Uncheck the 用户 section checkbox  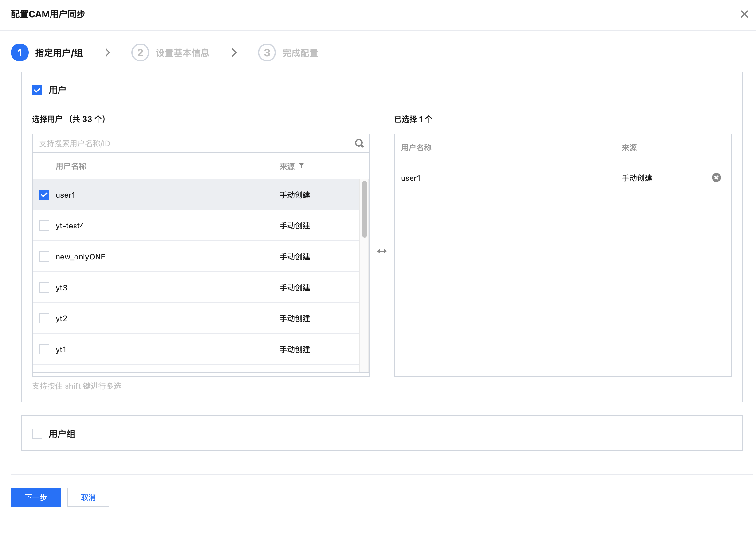click(x=37, y=90)
